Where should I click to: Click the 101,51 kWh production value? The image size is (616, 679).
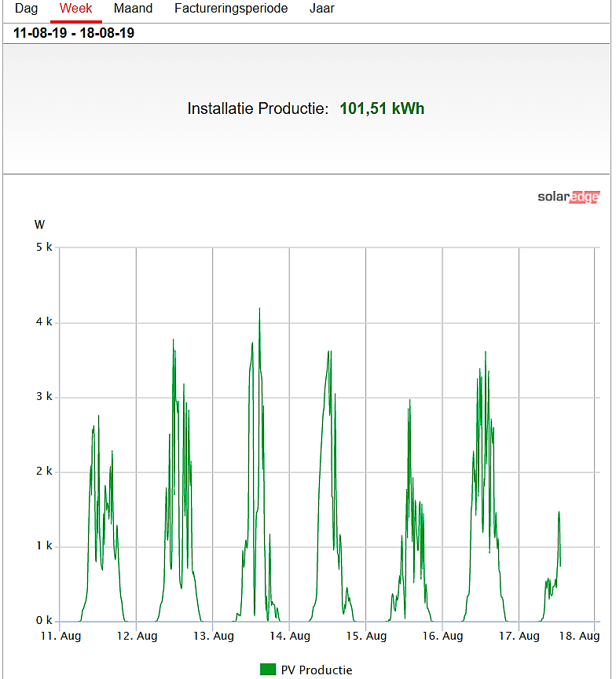click(x=382, y=108)
